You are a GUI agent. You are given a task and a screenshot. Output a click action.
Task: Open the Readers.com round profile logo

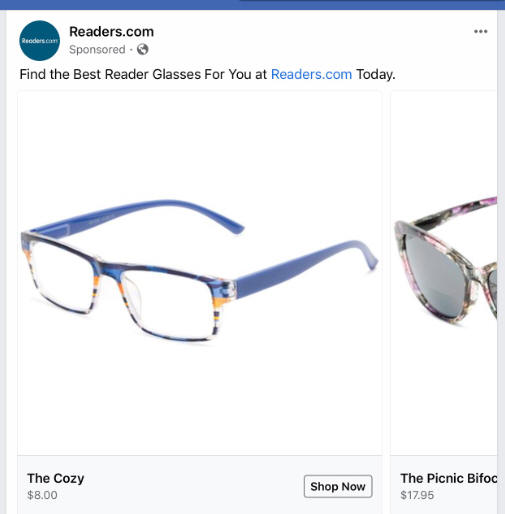tap(39, 41)
